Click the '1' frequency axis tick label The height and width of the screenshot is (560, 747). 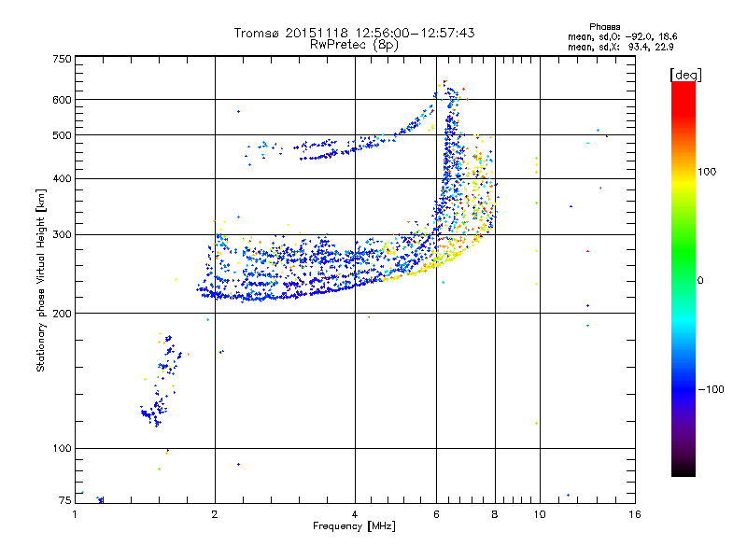click(75, 514)
